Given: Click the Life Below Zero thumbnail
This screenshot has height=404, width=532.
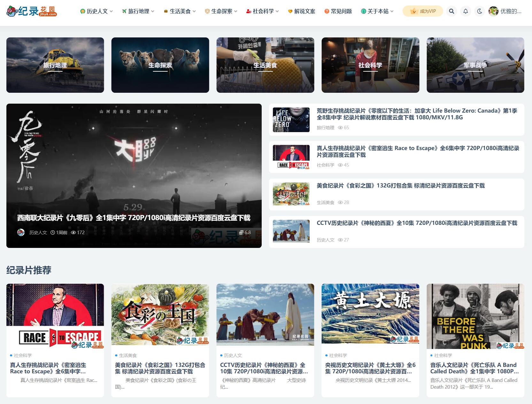Looking at the screenshot, I should point(291,120).
